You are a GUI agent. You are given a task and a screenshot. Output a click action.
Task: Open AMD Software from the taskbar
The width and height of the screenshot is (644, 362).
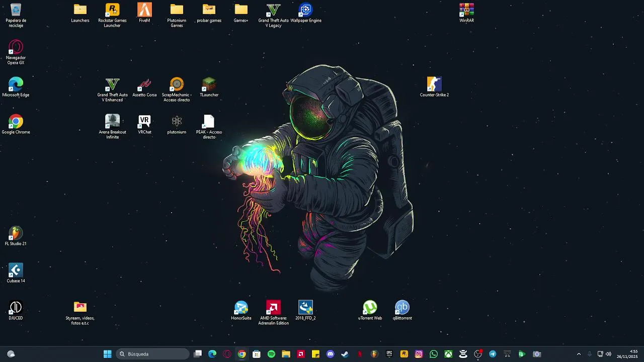tap(301, 354)
